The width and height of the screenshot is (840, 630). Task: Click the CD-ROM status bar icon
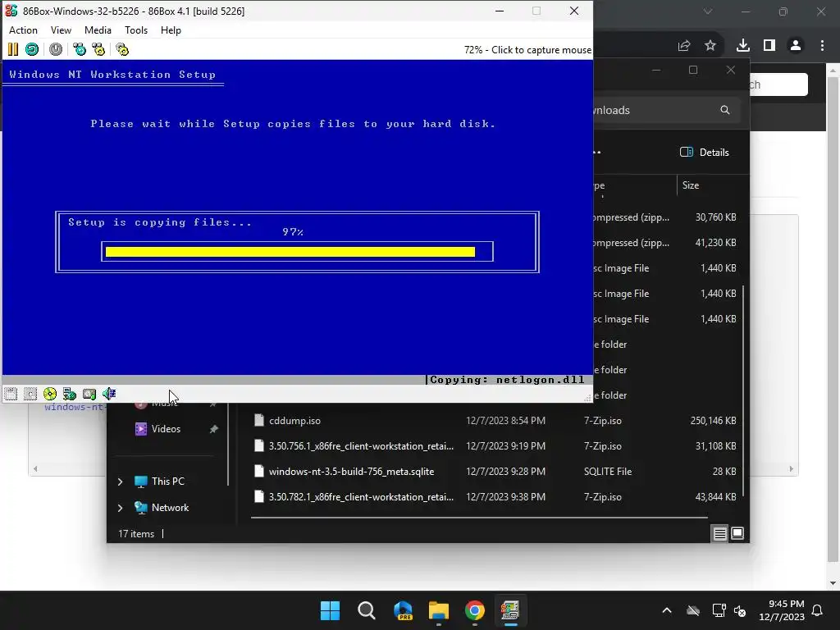(50, 394)
